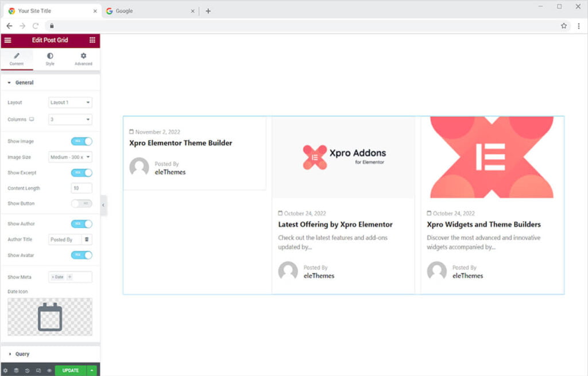
Task: Switch to the Advanced tab
Action: coord(83,59)
